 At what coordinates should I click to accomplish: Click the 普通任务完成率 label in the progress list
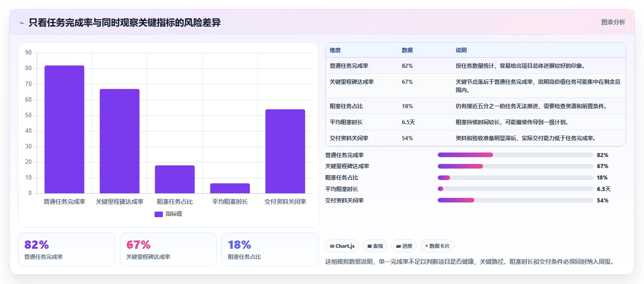pos(344,155)
